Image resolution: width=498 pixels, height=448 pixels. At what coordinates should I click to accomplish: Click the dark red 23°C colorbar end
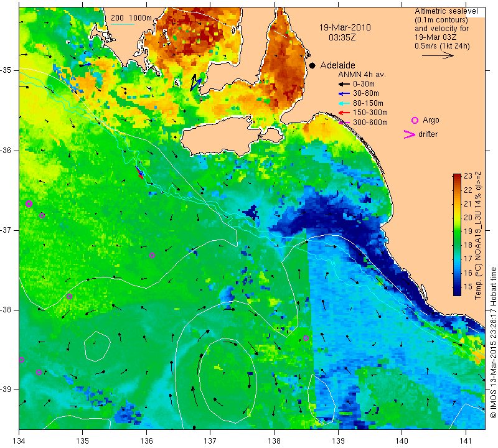point(457,177)
